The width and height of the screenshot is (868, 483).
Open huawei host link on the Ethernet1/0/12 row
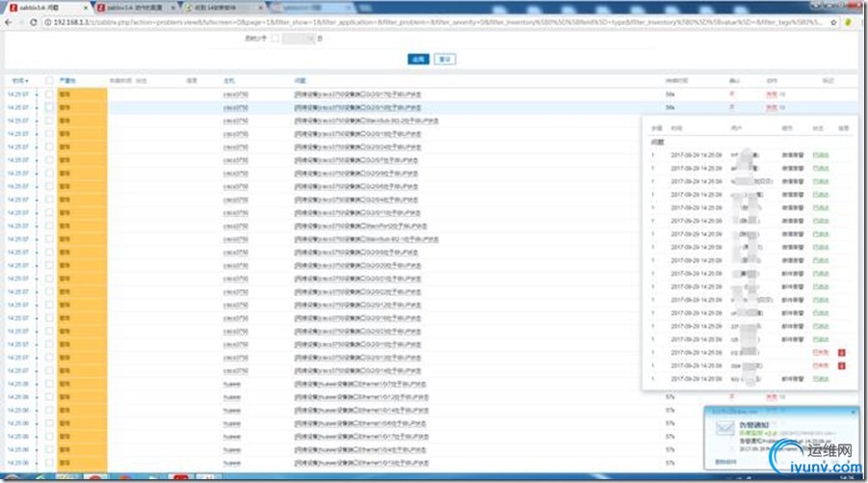(232, 397)
